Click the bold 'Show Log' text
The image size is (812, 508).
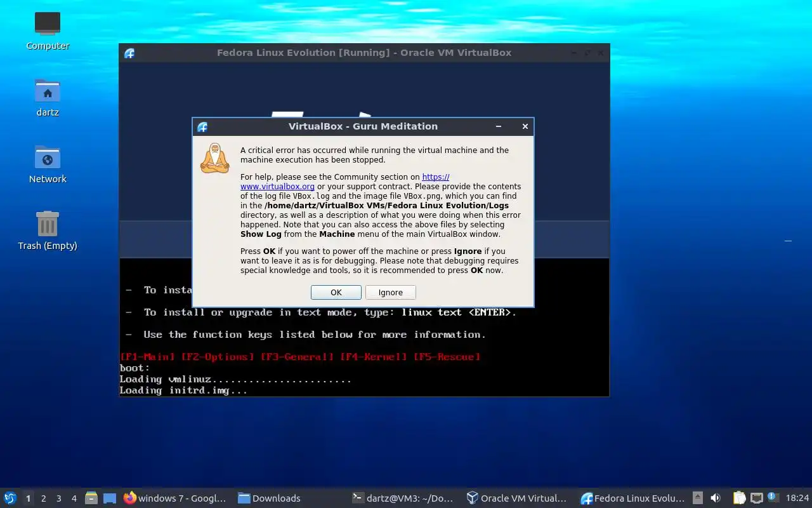(261, 234)
